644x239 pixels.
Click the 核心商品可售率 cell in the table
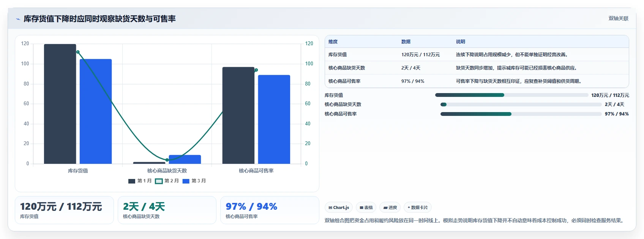(344, 81)
